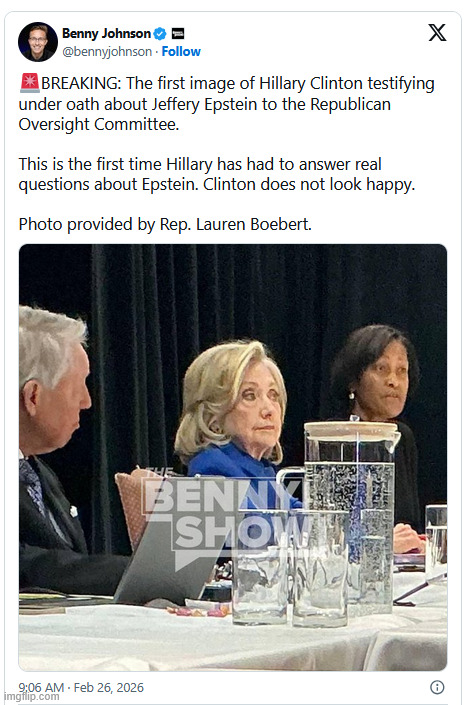Screen dimensions: 470x705
Task: Open the 9:06 AM timestamp link
Action: [x=41, y=687]
